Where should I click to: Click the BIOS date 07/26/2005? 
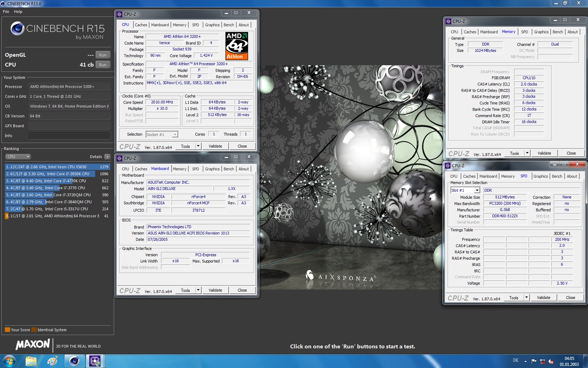[x=198, y=240]
